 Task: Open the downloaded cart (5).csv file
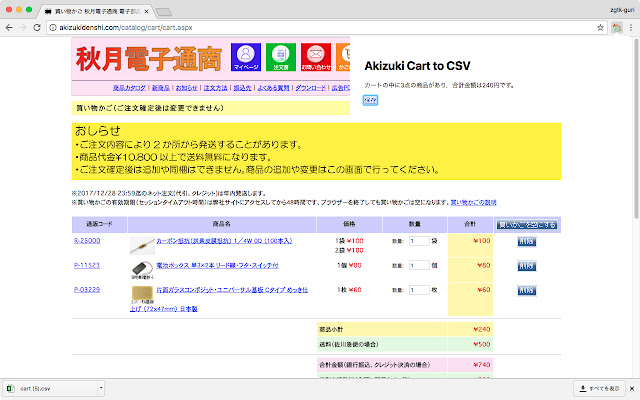point(50,389)
